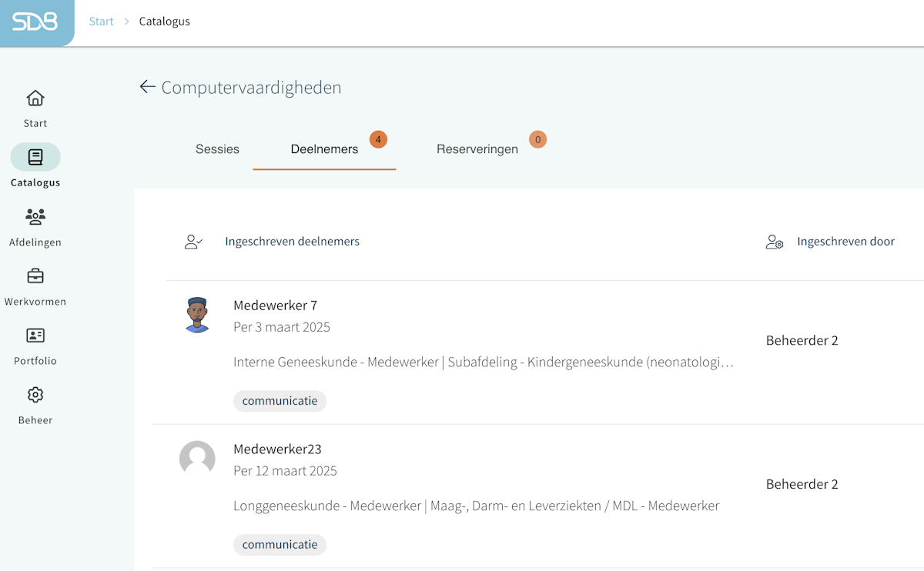Screen dimensions: 924x571
Task: Click Medewerker23 placeholder avatar
Action: pos(197,459)
